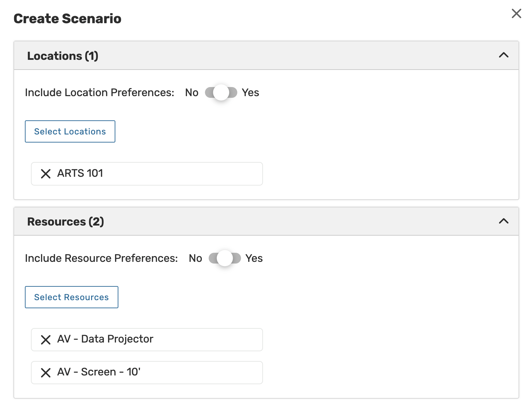Click the Yes label for Location Preferences
The image size is (532, 400).
tap(251, 92)
